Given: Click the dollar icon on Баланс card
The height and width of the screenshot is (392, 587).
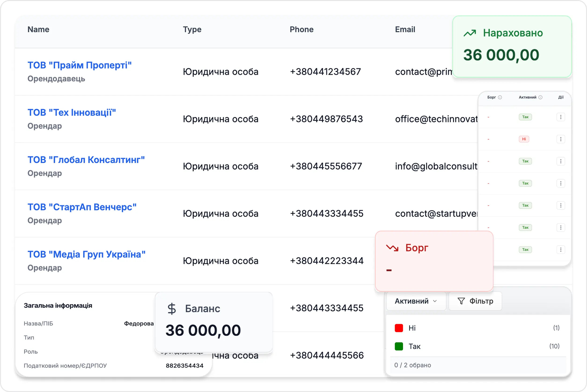Looking at the screenshot, I should click(172, 309).
